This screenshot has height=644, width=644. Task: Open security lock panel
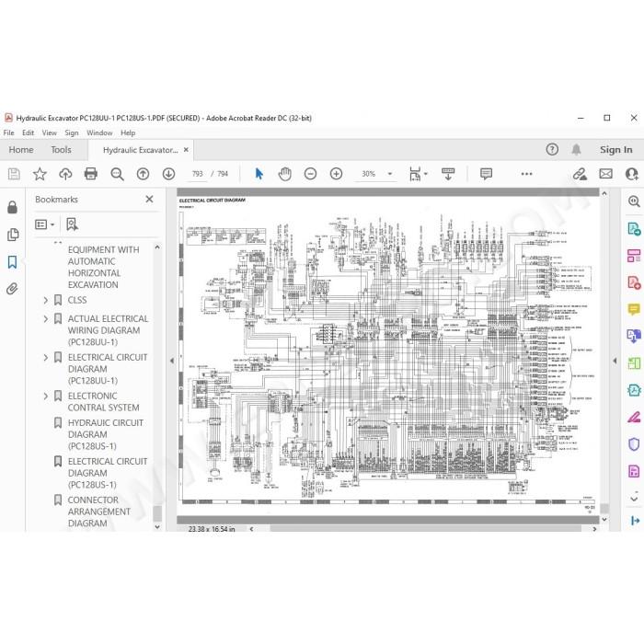click(x=12, y=207)
